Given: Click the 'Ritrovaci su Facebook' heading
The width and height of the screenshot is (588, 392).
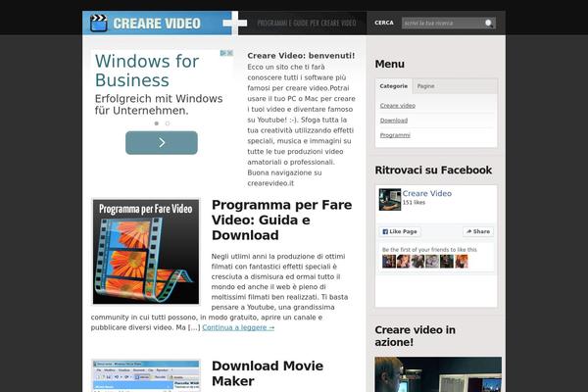Looking at the screenshot, I should 433,171.
